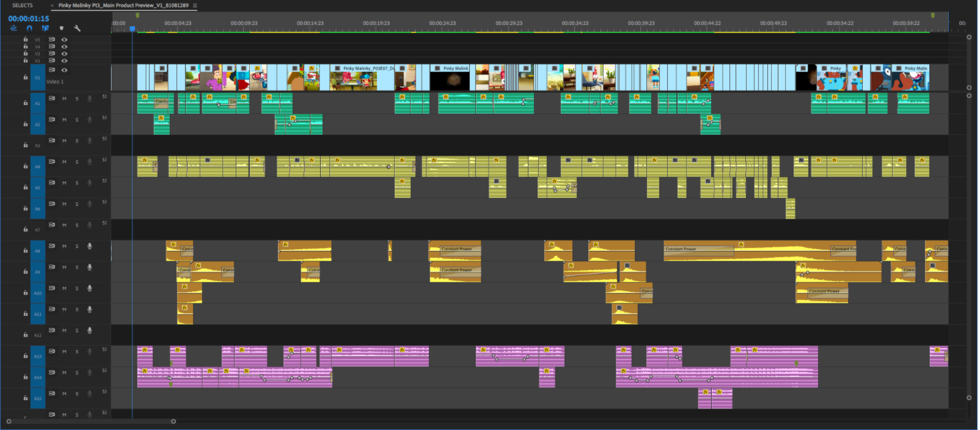Toggle sync lock icon on track A4

click(x=52, y=162)
